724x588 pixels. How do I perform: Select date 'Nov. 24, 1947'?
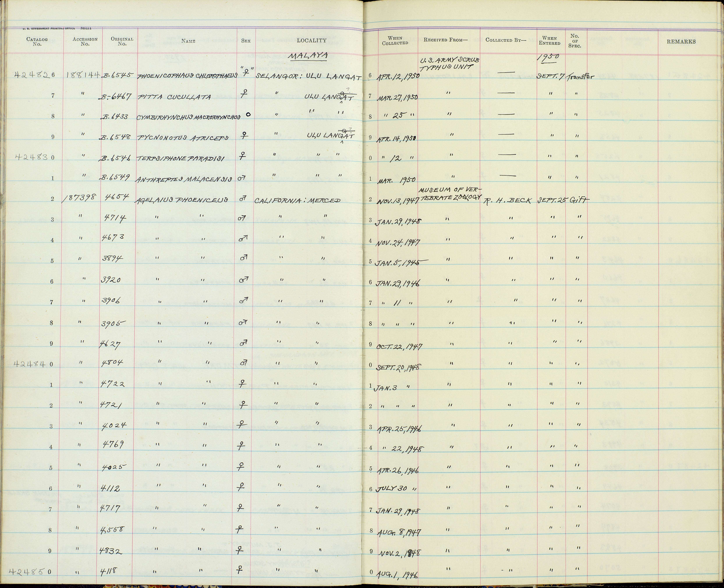(x=398, y=243)
